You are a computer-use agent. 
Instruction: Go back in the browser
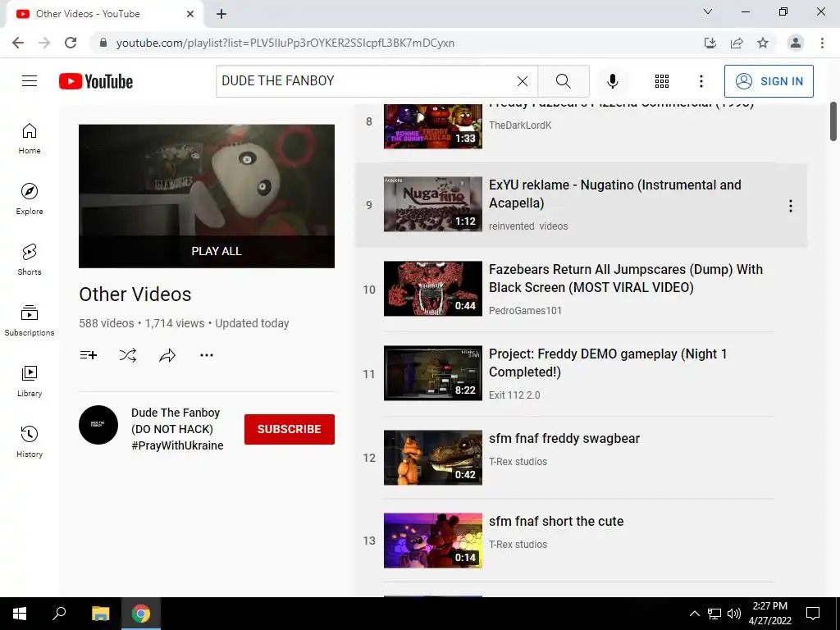click(18, 43)
